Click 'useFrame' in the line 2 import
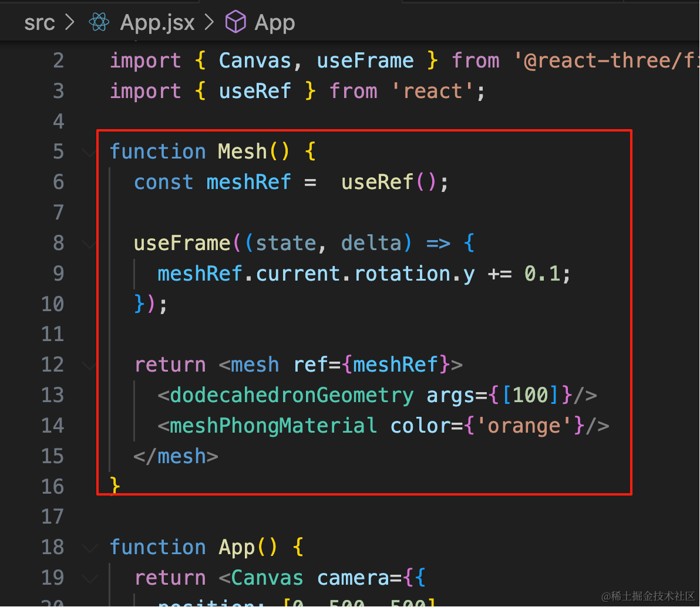This screenshot has height=607, width=700. 365,60
